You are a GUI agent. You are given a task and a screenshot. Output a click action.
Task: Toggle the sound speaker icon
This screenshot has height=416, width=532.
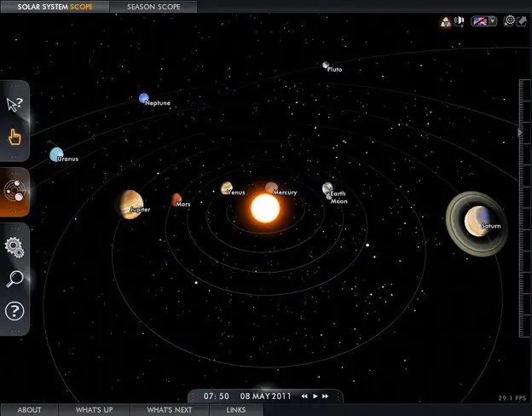coord(460,21)
